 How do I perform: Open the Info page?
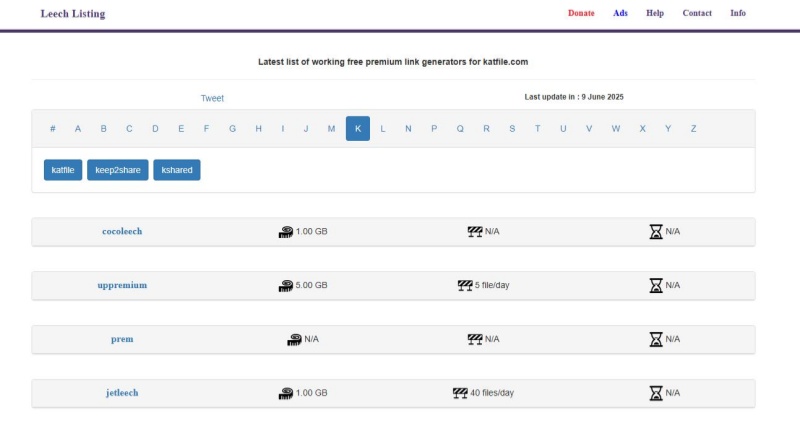pyautogui.click(x=738, y=13)
